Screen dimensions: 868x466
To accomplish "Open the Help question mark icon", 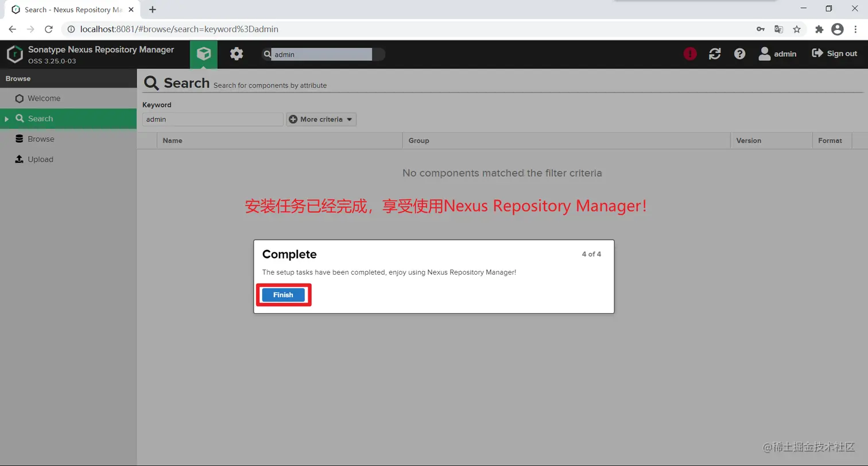I will tap(740, 53).
